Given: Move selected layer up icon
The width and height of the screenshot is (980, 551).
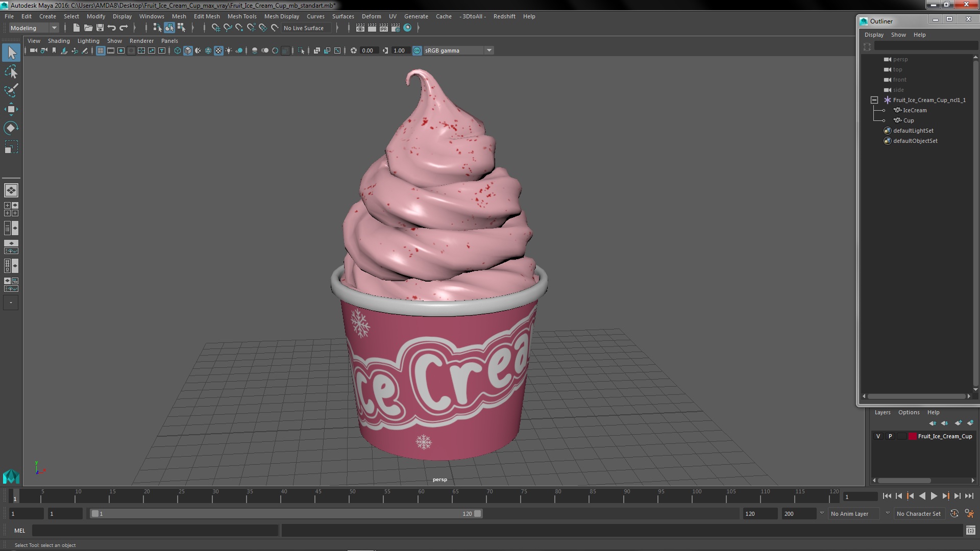Looking at the screenshot, I should pos(933,423).
